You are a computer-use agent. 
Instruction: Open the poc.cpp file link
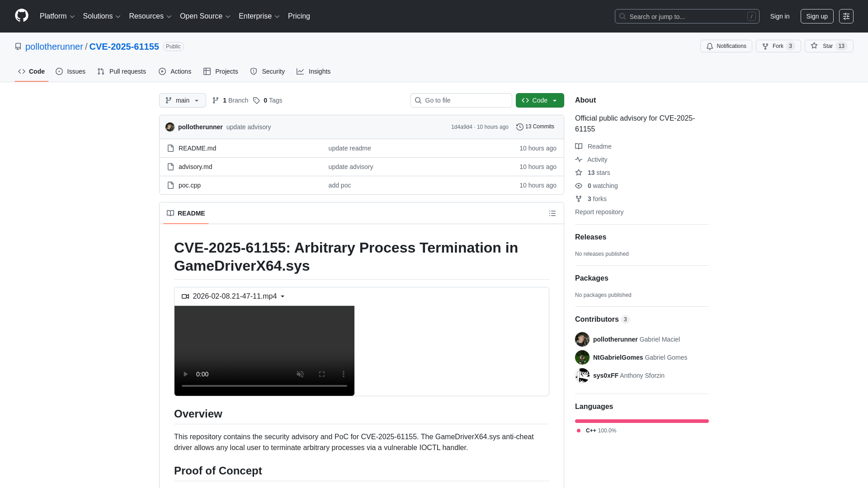click(189, 185)
